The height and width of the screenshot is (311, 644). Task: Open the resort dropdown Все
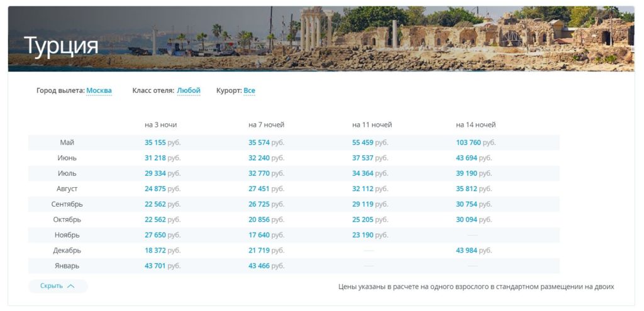249,90
